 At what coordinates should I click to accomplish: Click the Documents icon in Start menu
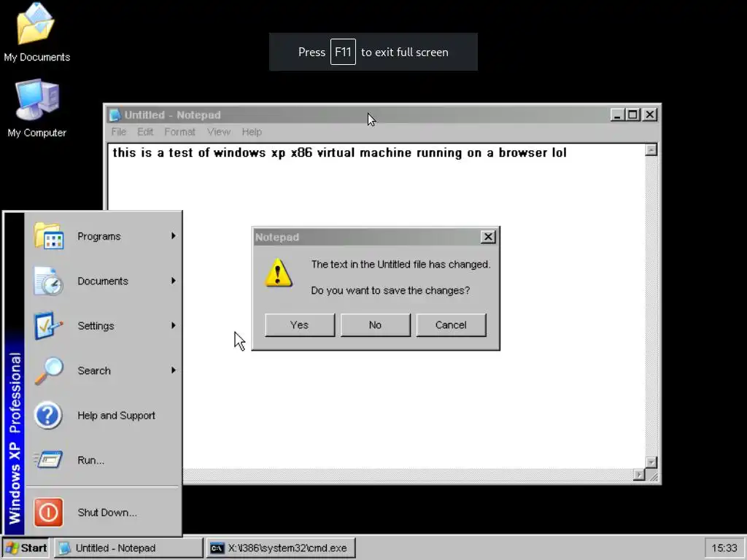[x=49, y=281]
